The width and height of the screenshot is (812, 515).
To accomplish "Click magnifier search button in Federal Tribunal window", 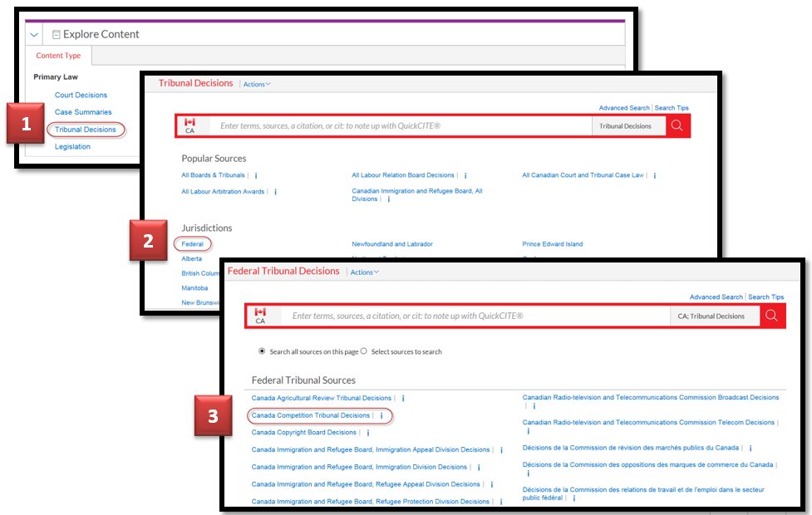I will (x=772, y=316).
